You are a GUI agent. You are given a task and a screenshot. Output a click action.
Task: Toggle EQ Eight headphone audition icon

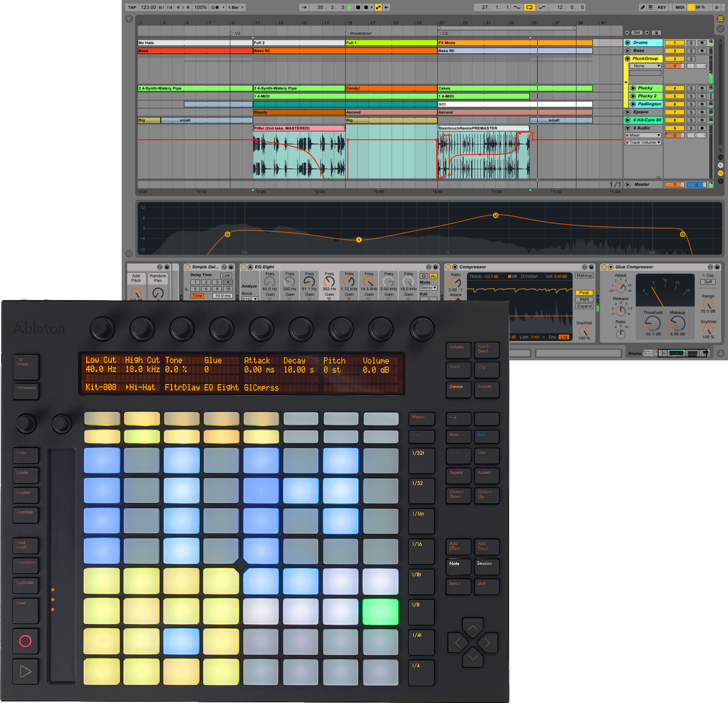pos(423,276)
